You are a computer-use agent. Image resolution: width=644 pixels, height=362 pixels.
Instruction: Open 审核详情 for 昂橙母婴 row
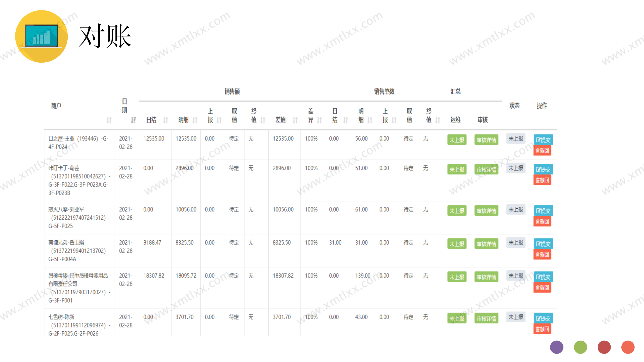[x=486, y=277]
